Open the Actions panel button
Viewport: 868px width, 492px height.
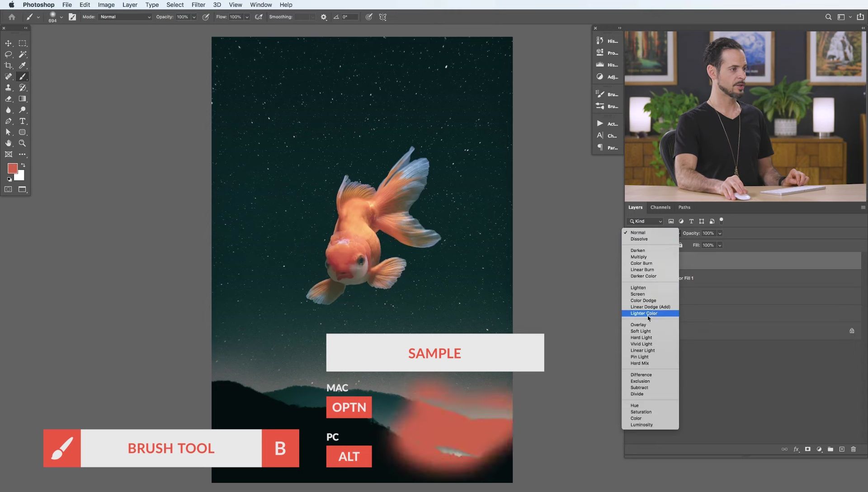[x=607, y=124]
